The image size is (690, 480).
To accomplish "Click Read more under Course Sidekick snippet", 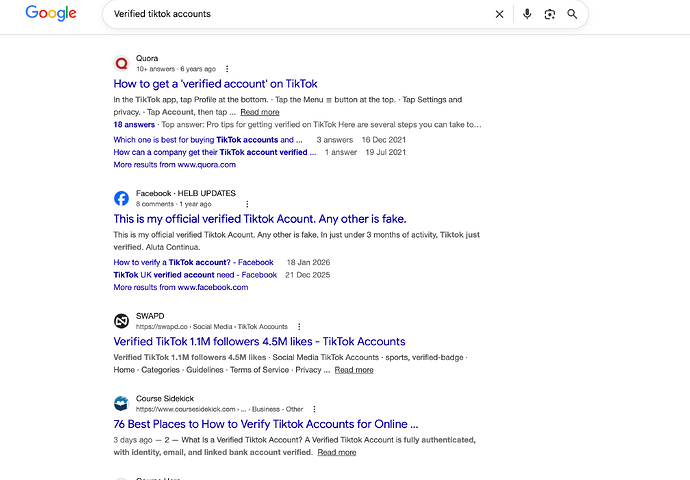I will tap(337, 452).
